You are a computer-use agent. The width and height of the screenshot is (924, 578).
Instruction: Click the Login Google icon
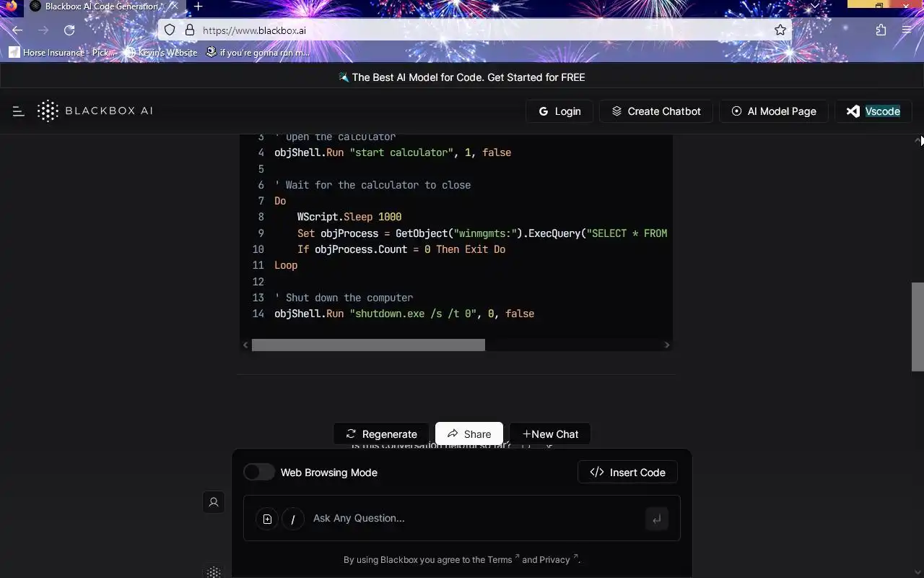point(544,111)
